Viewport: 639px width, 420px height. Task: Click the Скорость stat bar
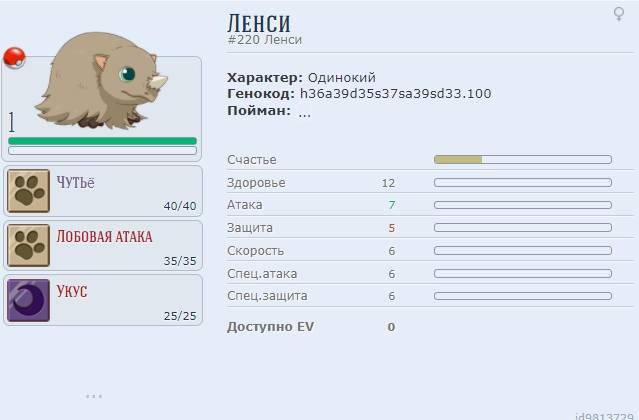click(x=523, y=251)
